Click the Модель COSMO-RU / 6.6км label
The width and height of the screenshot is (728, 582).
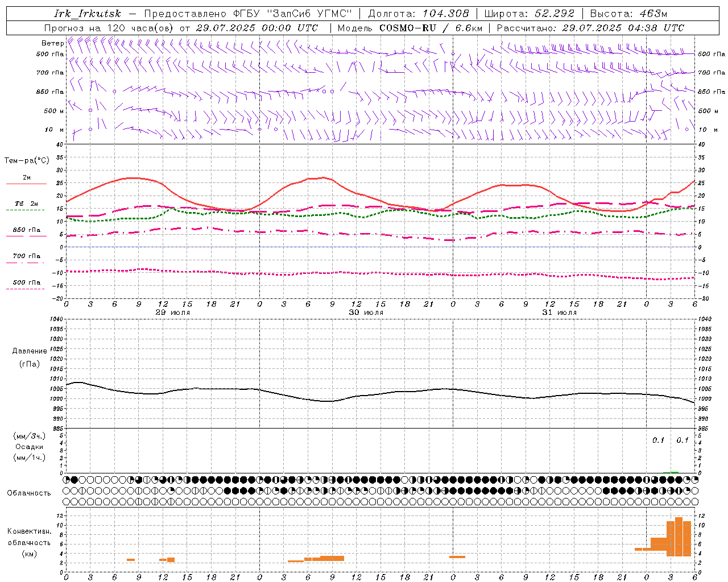pyautogui.click(x=410, y=28)
